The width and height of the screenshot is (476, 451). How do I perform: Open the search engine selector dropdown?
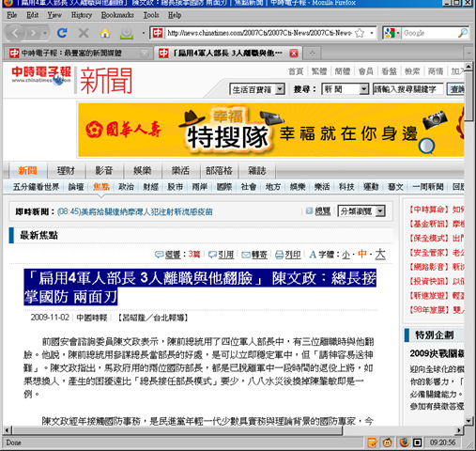398,33
